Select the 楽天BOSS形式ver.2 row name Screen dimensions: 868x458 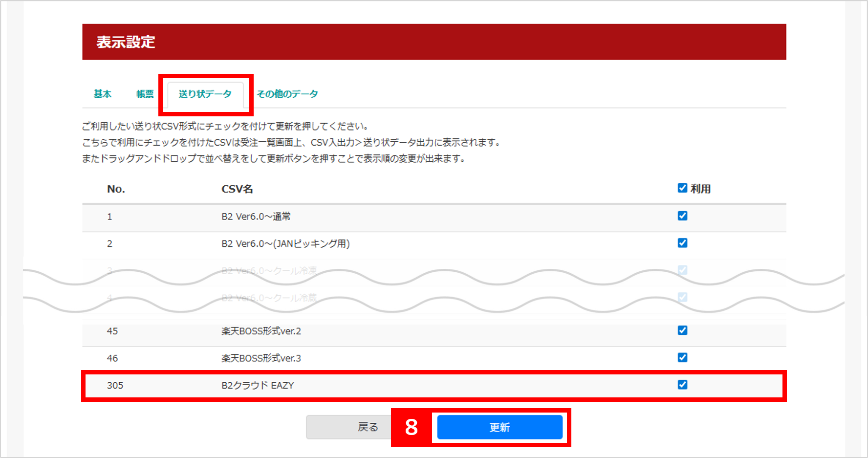[x=261, y=331]
